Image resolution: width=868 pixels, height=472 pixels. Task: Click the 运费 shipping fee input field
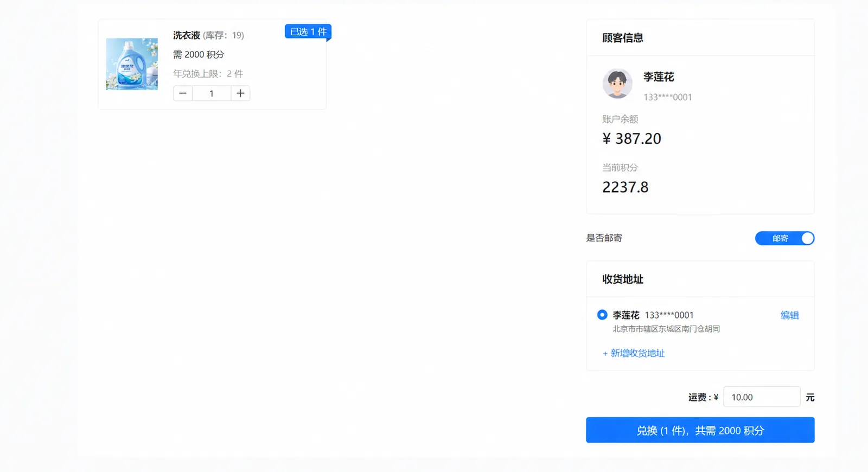pos(762,397)
